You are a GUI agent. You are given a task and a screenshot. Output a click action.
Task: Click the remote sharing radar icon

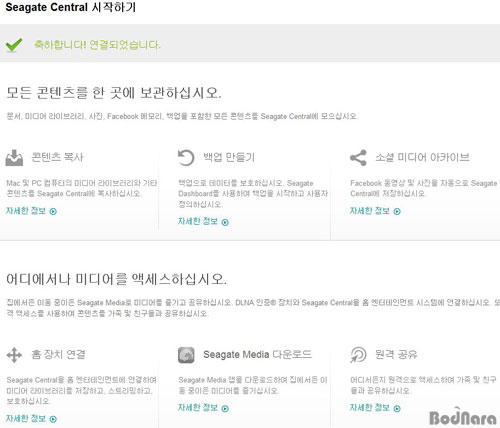click(x=358, y=355)
